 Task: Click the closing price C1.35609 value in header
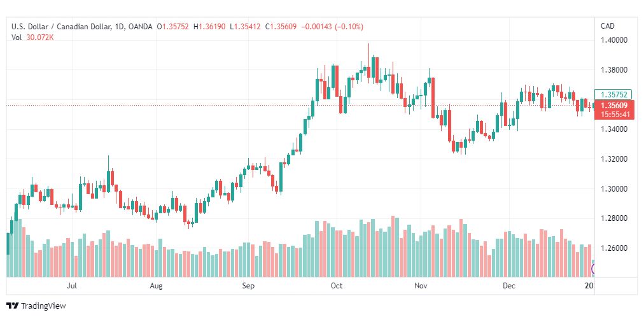tap(281, 27)
